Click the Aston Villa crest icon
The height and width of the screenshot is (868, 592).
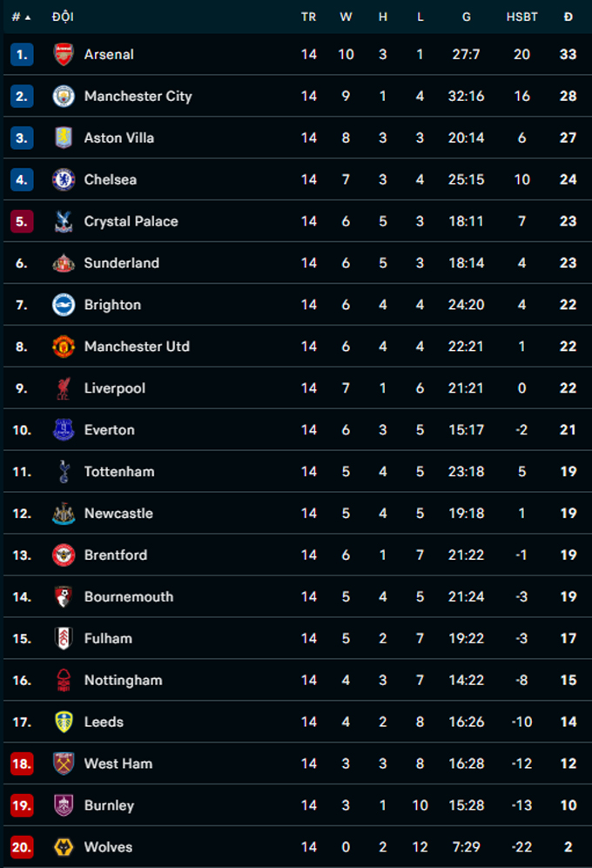[64, 138]
